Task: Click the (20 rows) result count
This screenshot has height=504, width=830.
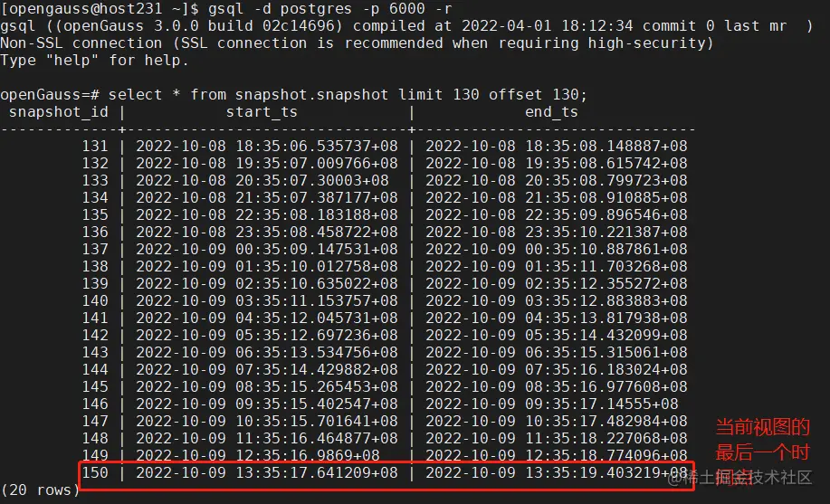Action: click(40, 490)
